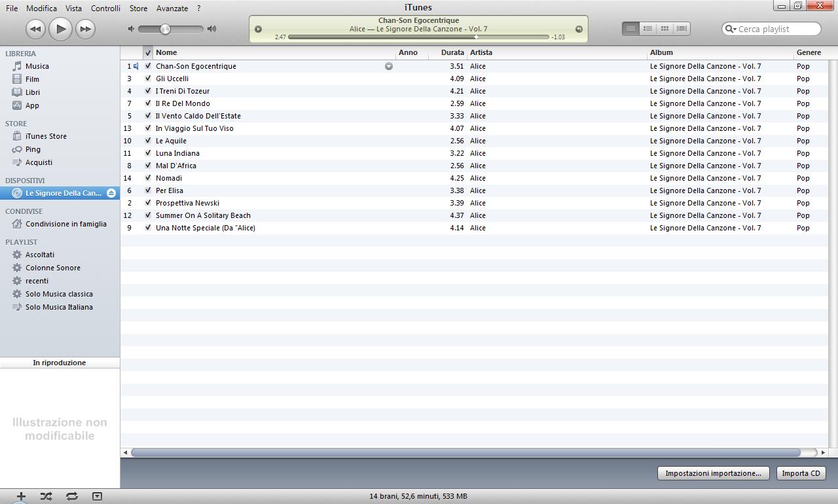Viewport: 838px width, 504px height.
Task: Click the low volume speaker icon
Action: point(131,29)
